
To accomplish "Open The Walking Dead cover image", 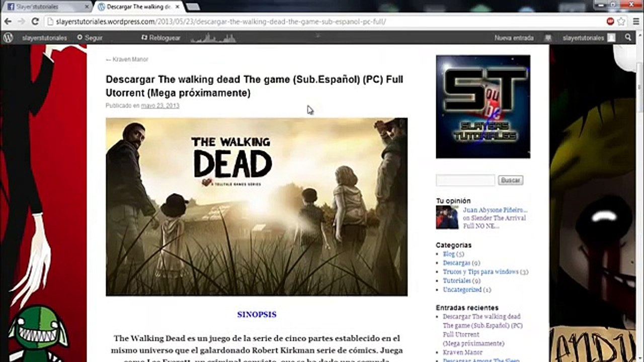I will pyautogui.click(x=257, y=207).
